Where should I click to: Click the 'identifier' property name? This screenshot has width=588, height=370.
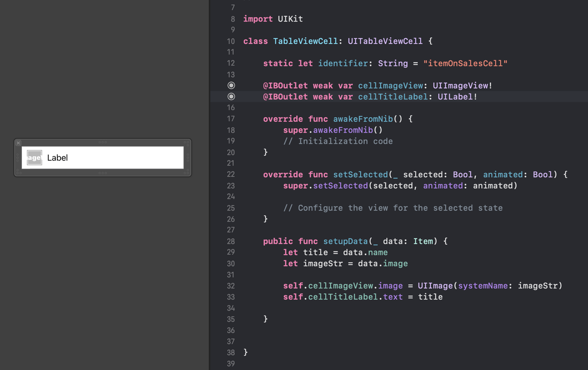point(343,63)
